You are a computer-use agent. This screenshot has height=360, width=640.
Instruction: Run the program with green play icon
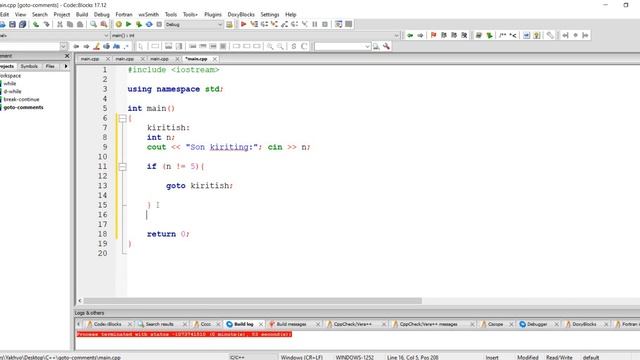click(x=129, y=24)
